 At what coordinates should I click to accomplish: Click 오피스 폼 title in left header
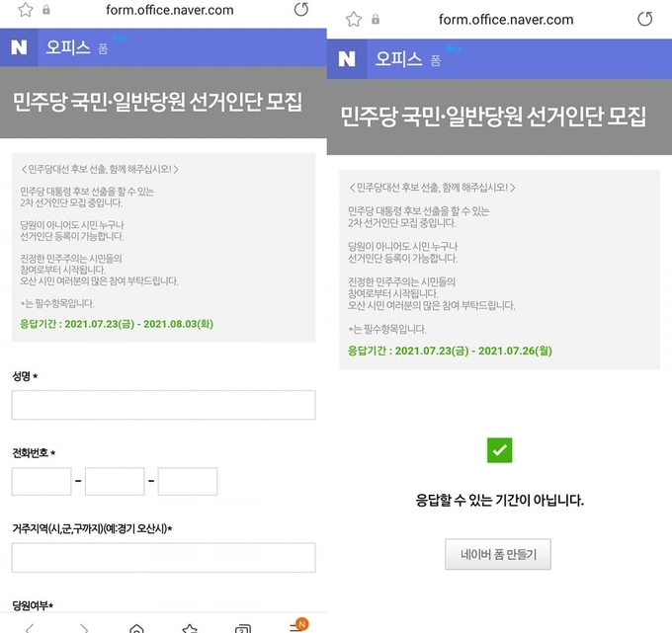(x=77, y=47)
